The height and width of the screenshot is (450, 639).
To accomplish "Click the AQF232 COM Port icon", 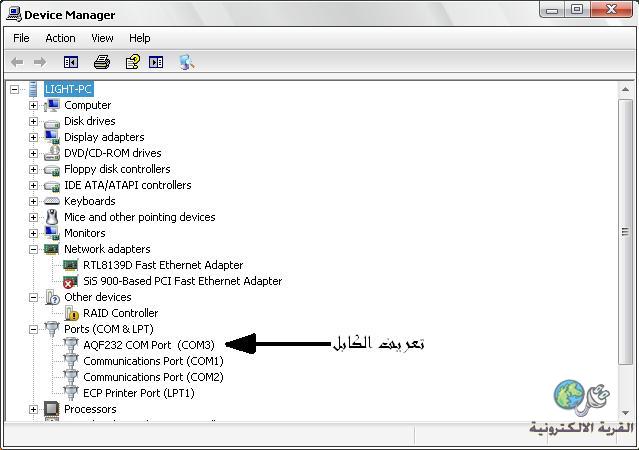I will [x=71, y=345].
